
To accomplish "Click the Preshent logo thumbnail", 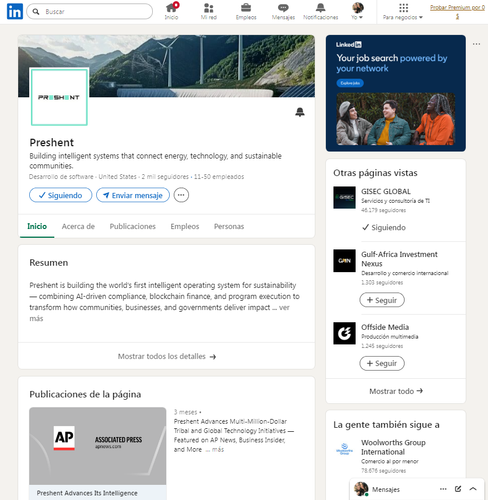I will 59,97.
